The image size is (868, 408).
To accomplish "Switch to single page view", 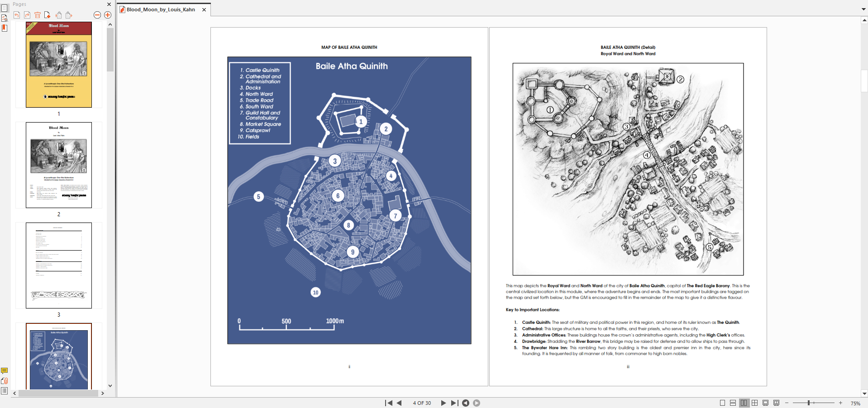I will tap(722, 403).
